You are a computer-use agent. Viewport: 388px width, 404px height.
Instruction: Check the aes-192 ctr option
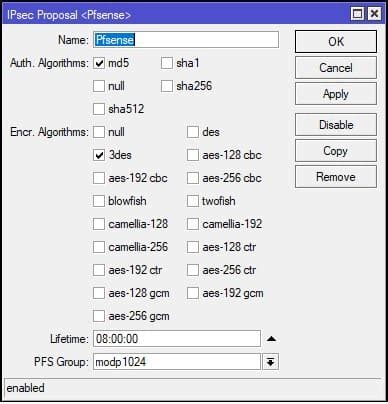coord(99,270)
